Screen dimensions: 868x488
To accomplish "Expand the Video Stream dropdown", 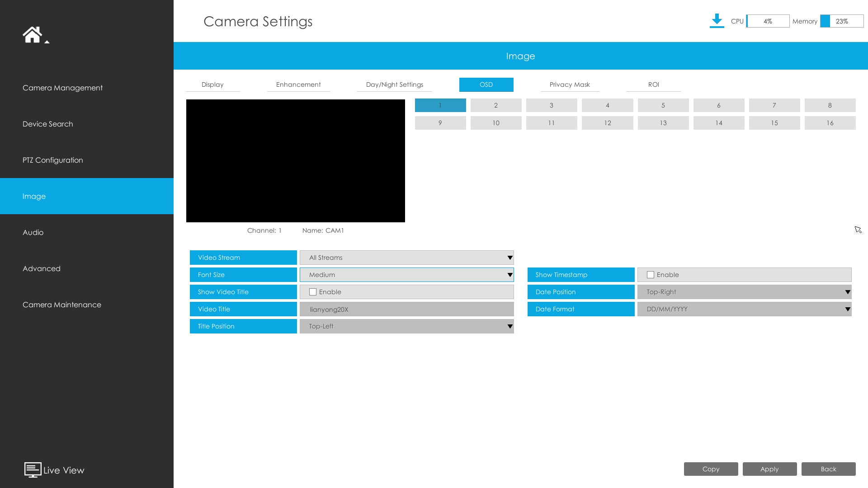I will pyautogui.click(x=406, y=258).
